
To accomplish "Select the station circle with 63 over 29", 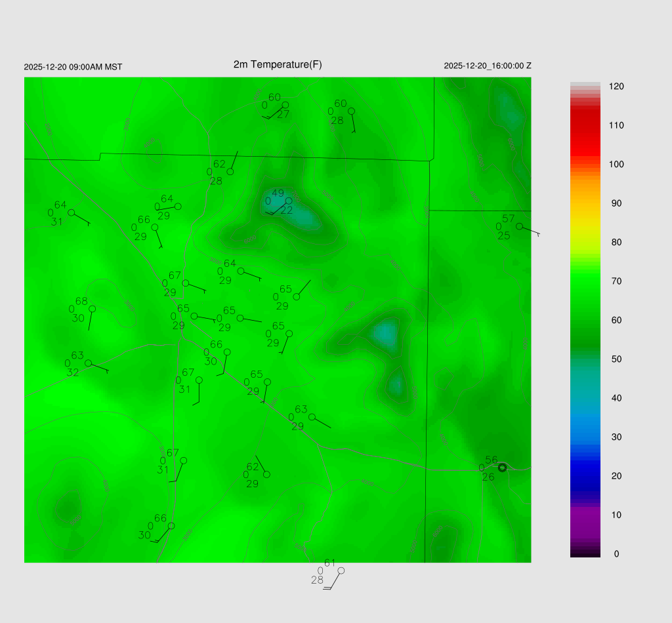I will coord(312,417).
